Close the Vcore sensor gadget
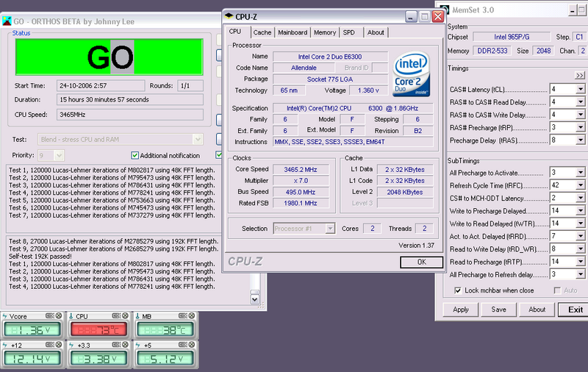 [x=59, y=315]
